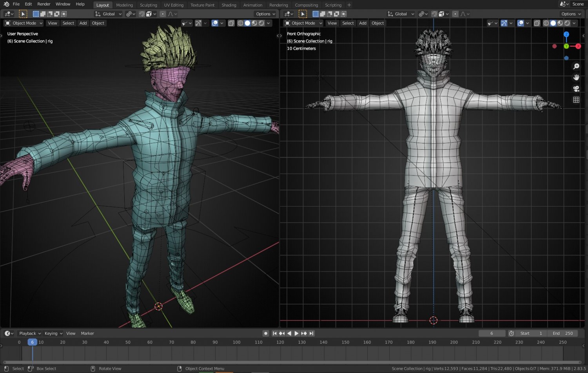Open the Rendering workspace tab
The height and width of the screenshot is (373, 588).
(279, 5)
